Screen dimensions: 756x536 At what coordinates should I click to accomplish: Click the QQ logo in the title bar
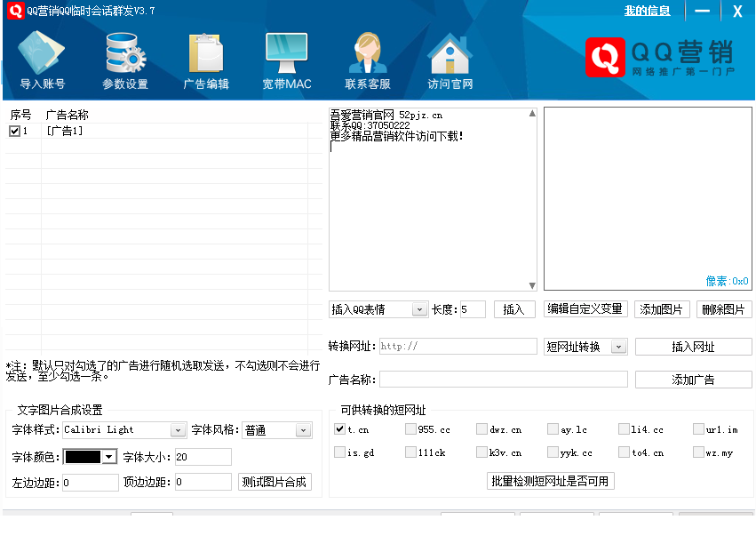(15, 10)
